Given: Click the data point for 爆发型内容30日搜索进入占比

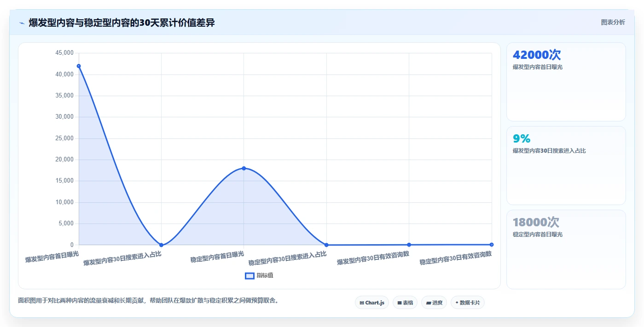Looking at the screenshot, I should click(x=161, y=245).
